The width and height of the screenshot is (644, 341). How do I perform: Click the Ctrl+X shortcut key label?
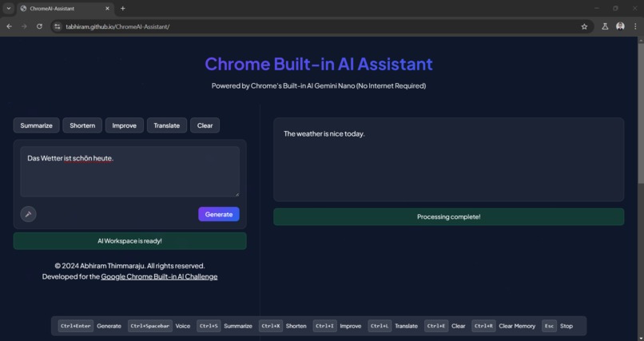[271, 327]
